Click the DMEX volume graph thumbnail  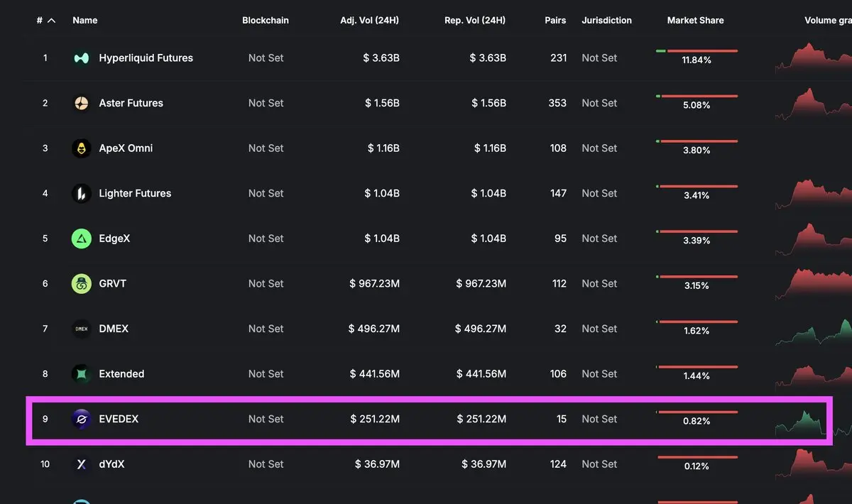pyautogui.click(x=813, y=333)
